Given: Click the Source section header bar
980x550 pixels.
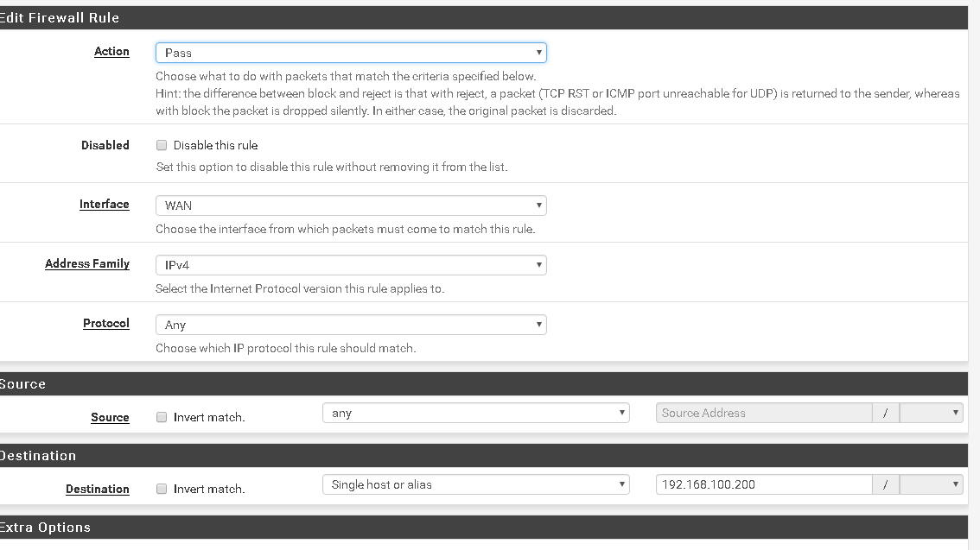Looking at the screenshot, I should (x=482, y=384).
